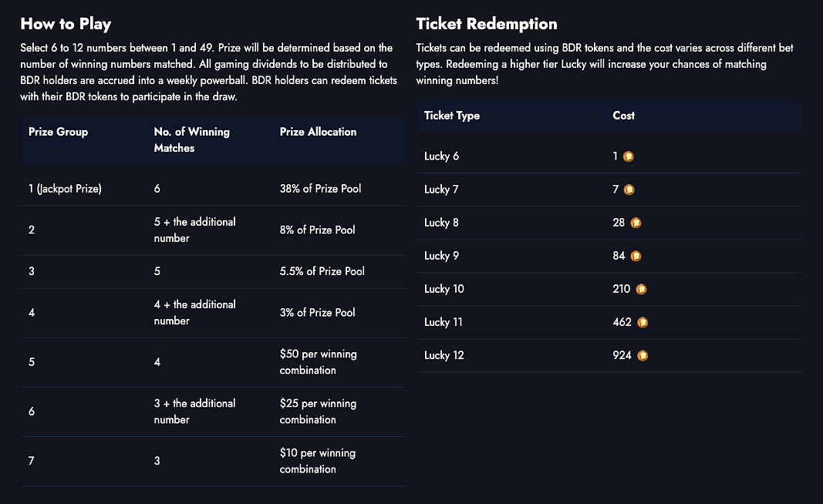
Task: Select the Lucky 9 ticket type
Action: click(442, 256)
